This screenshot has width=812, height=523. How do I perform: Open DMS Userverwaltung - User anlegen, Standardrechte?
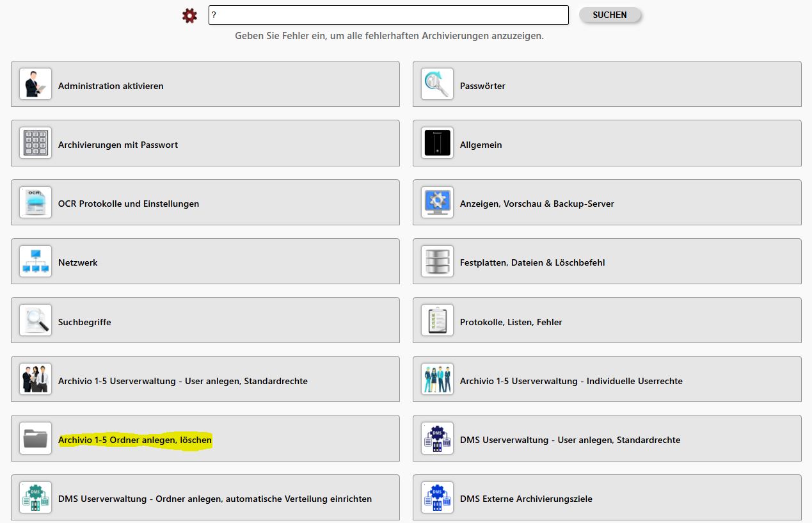pos(569,440)
